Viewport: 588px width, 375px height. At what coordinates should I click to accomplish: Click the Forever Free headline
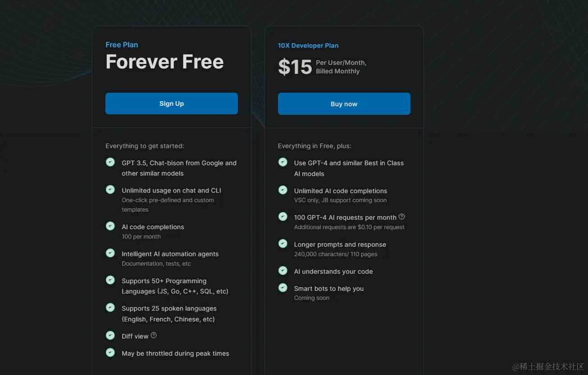pos(164,62)
